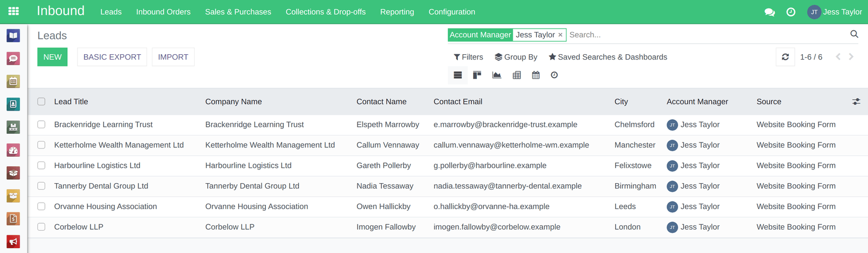Sort by Account Manager column header
Image resolution: width=868 pixels, height=253 pixels.
pyautogui.click(x=698, y=101)
